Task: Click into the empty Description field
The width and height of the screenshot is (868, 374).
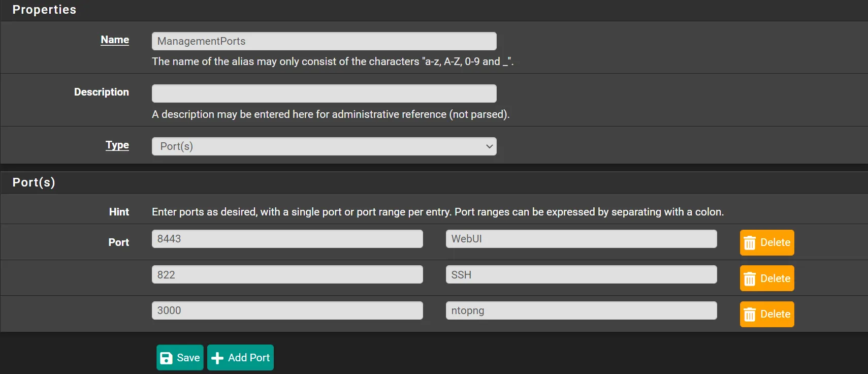Action: pyautogui.click(x=324, y=93)
